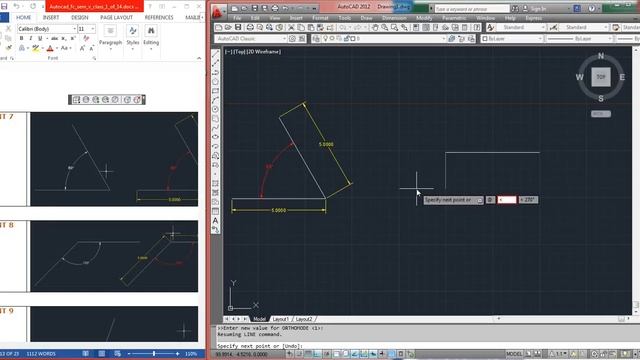Open the Format menu in AutoCAD
The height and width of the screenshot is (360, 640).
pos(320,18)
